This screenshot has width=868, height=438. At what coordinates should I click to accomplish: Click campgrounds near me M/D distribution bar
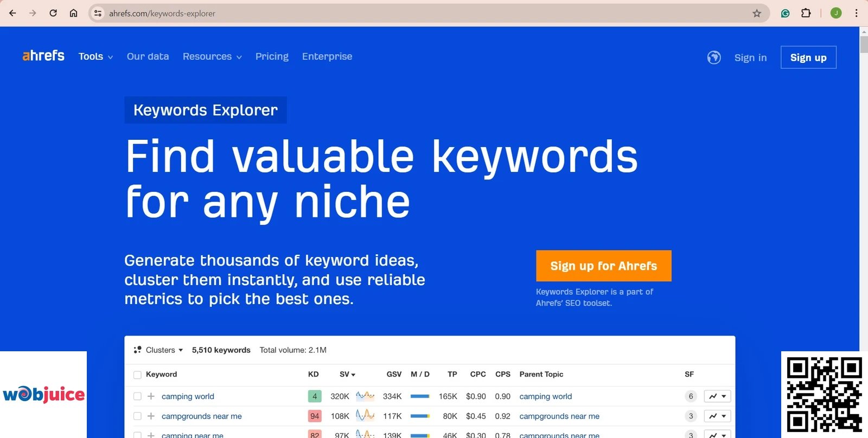tap(420, 416)
